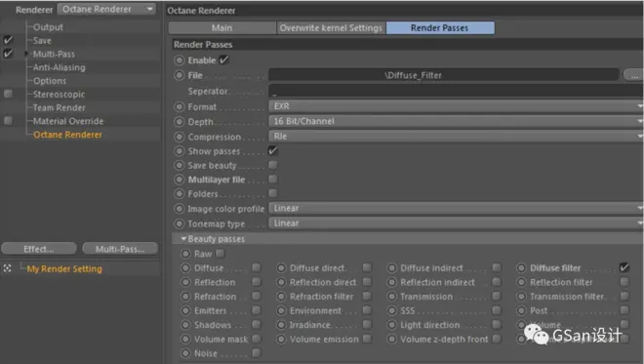
Task: Click the Multi-Pass... button
Action: (120, 249)
